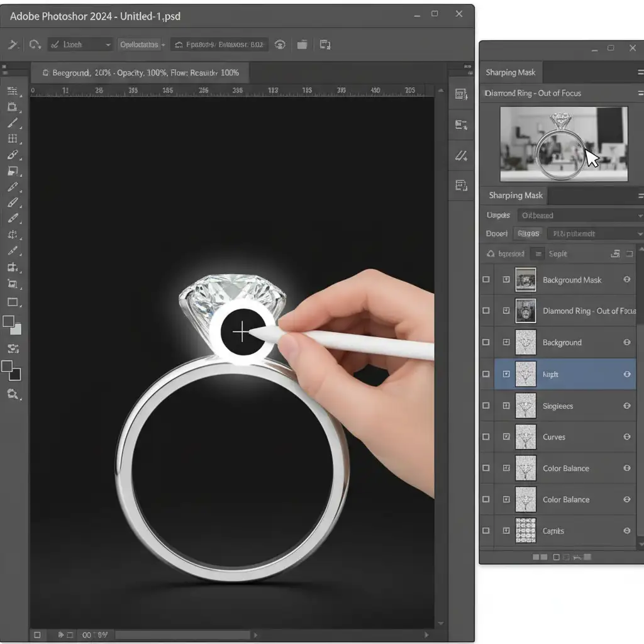Toggle the checkbox beside the Curves layer
The width and height of the screenshot is (644, 644).
(486, 436)
